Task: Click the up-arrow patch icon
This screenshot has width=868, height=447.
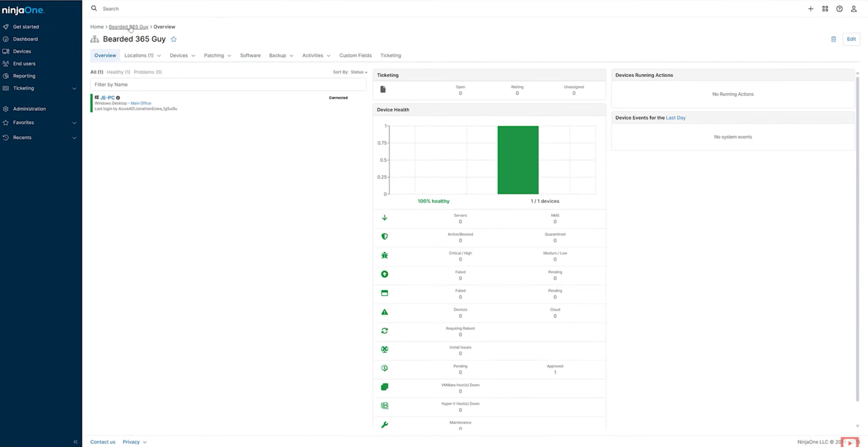Action: [x=385, y=274]
